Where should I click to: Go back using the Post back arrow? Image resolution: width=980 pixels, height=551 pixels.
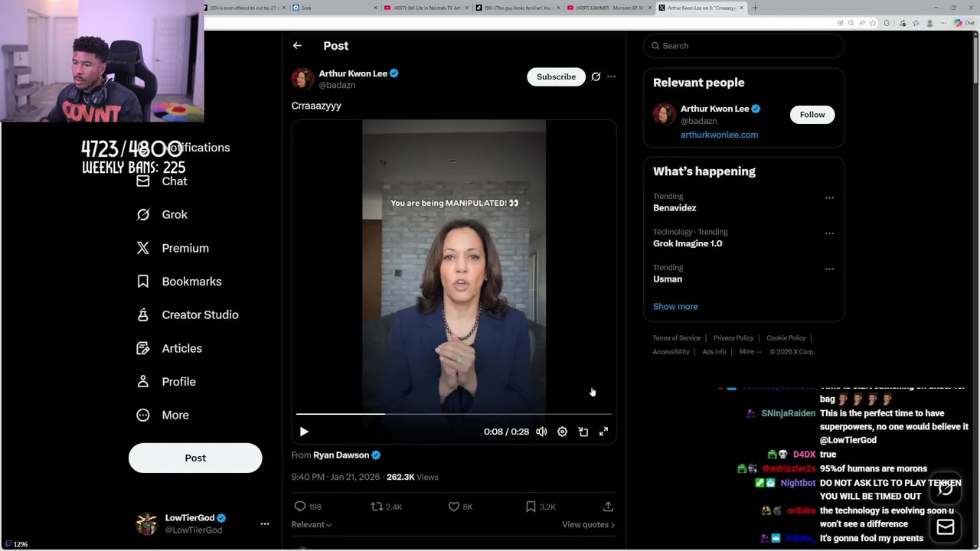(x=297, y=46)
